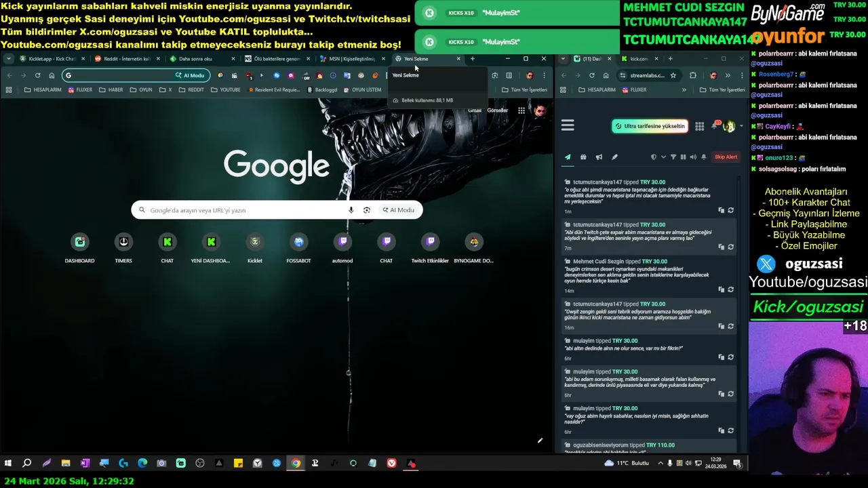Open the DASHBOARD shortcut
868x488 pixels.
coord(79,248)
